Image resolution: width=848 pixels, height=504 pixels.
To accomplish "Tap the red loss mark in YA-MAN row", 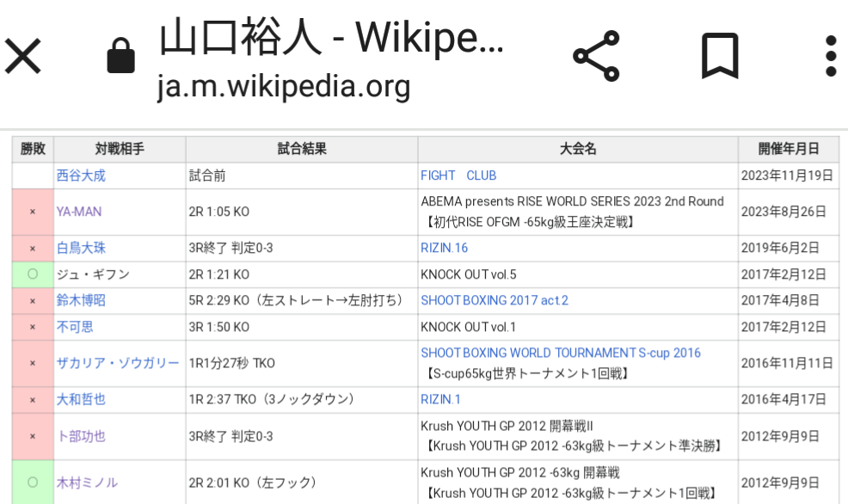I will tap(33, 212).
